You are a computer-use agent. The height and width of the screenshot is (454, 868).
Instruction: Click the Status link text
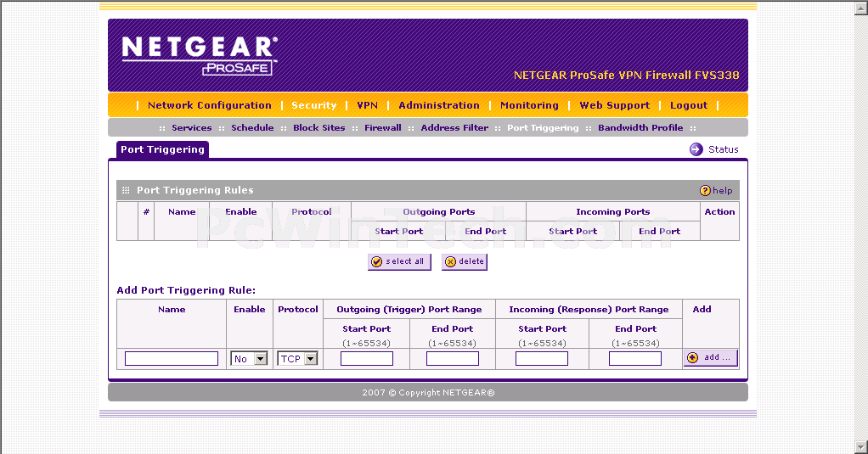click(723, 149)
